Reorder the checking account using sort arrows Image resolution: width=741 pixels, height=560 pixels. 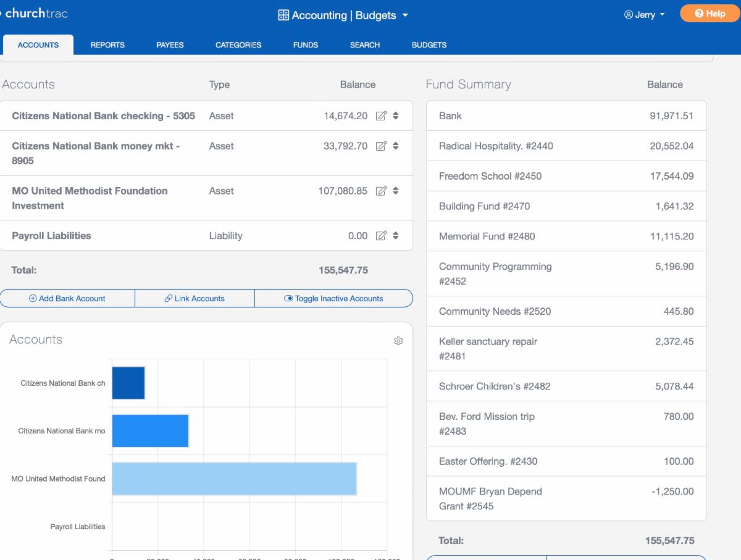[396, 116]
